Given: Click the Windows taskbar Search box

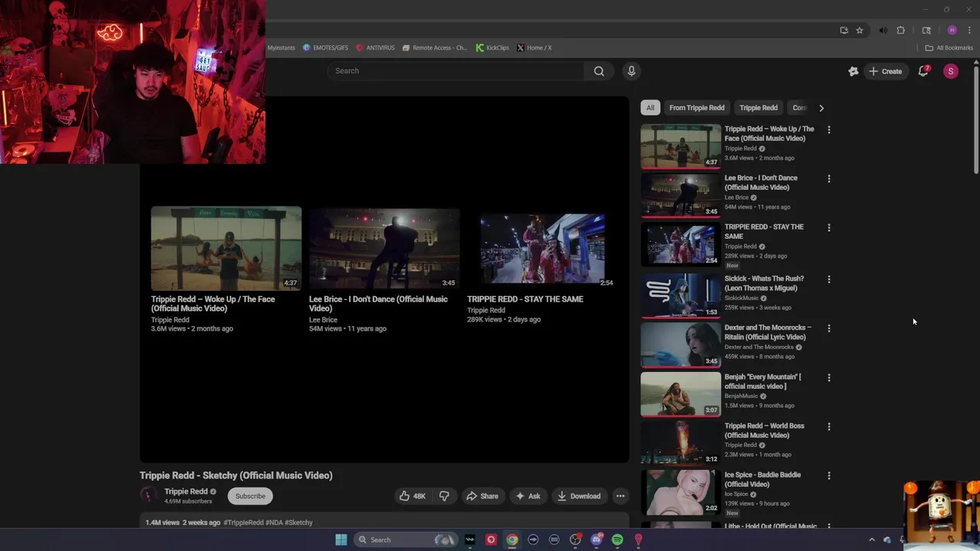Looking at the screenshot, I should coord(406,540).
